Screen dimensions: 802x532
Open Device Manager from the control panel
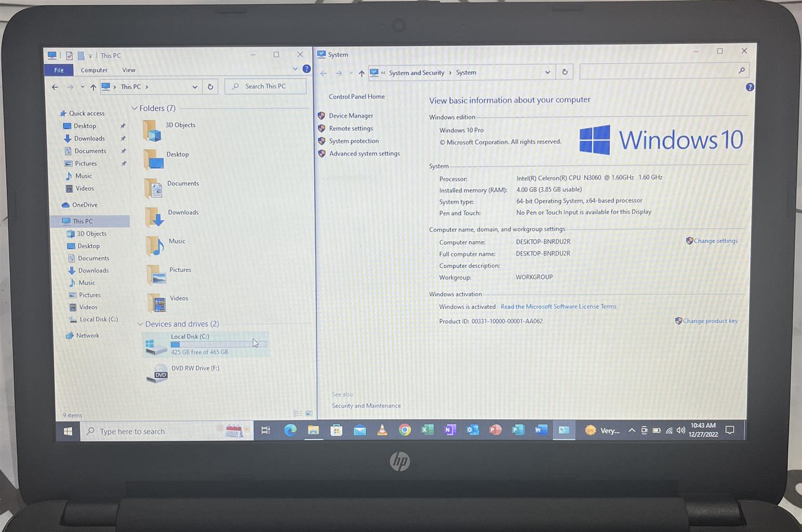(x=351, y=116)
